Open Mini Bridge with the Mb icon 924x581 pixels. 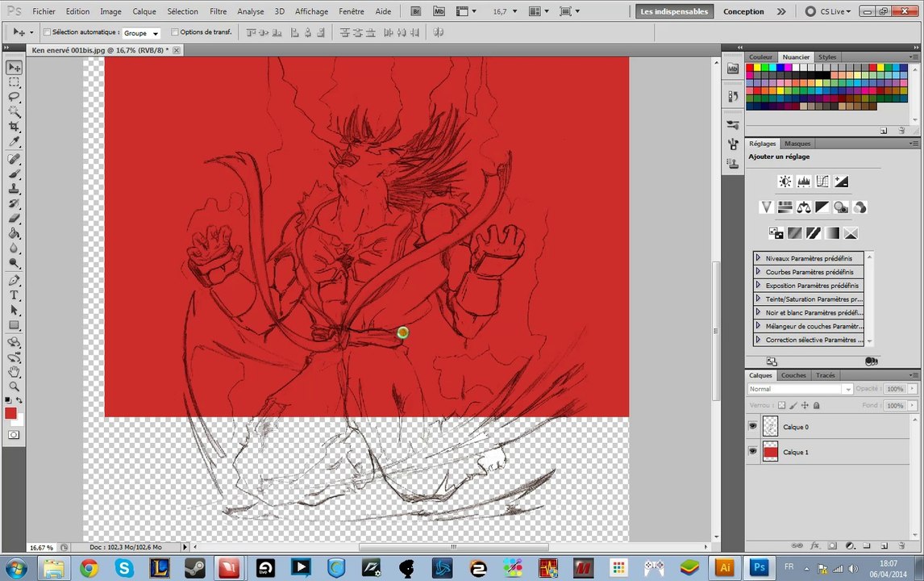click(x=439, y=11)
